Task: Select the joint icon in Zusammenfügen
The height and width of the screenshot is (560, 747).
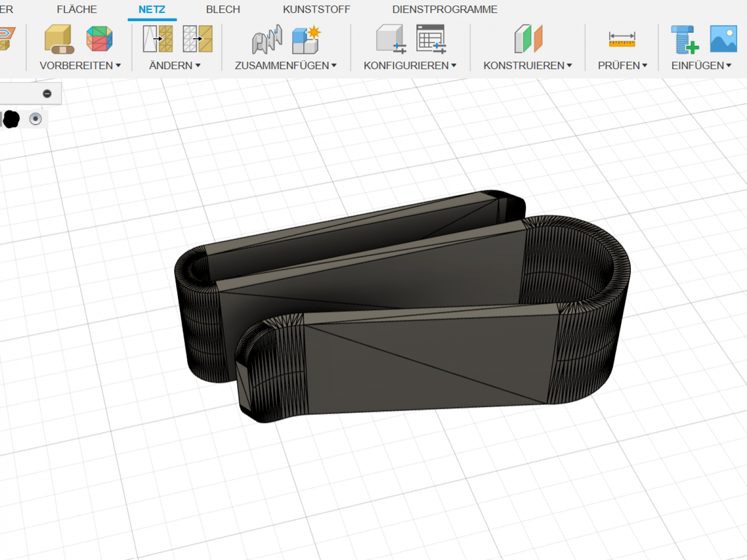Action: click(x=267, y=39)
